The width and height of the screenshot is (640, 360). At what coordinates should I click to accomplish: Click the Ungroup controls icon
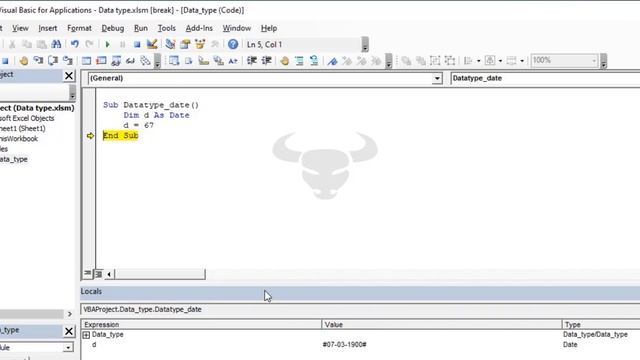450,61
